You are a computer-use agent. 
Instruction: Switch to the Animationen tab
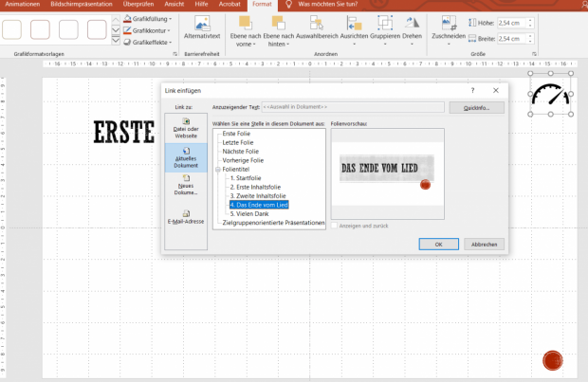click(22, 5)
